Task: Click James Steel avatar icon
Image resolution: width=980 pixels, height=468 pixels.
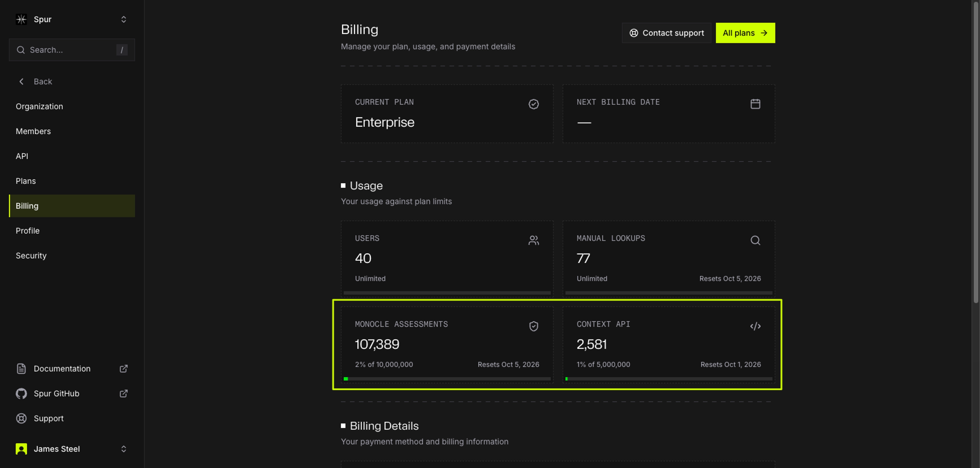Action: tap(21, 449)
